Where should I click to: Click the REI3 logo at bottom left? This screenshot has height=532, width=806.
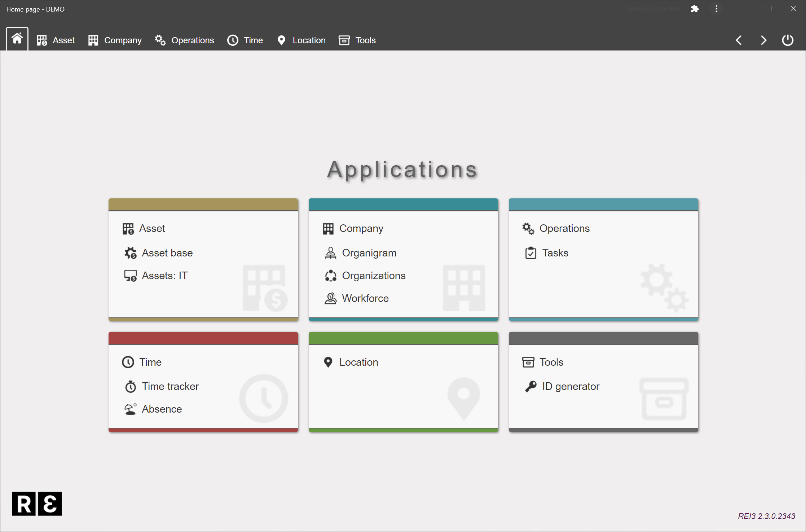click(37, 504)
